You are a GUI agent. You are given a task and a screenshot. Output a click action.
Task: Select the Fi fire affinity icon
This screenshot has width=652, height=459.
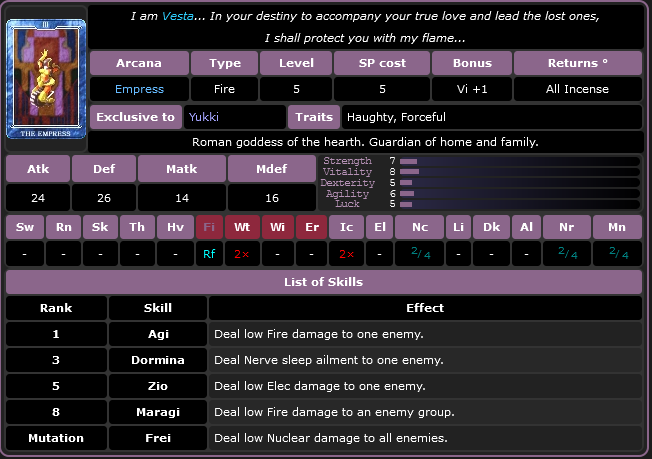[209, 227]
